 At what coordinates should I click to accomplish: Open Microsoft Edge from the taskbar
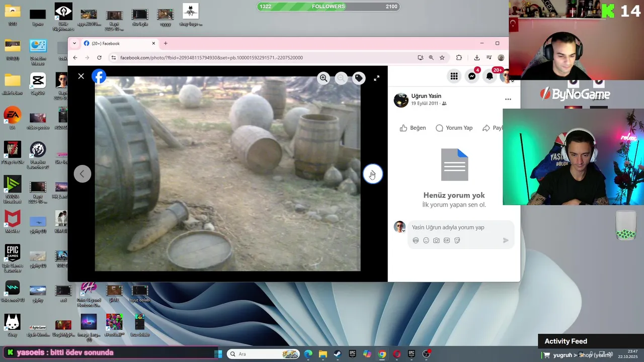coord(308,354)
